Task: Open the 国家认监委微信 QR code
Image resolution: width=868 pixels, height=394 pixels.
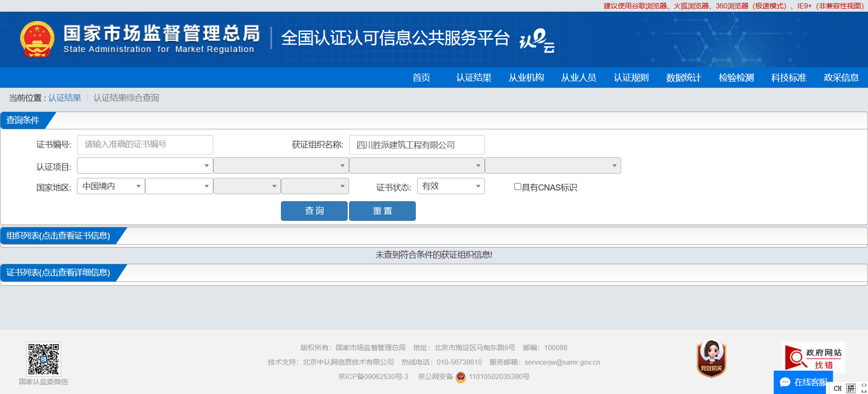Action: pyautogui.click(x=43, y=359)
